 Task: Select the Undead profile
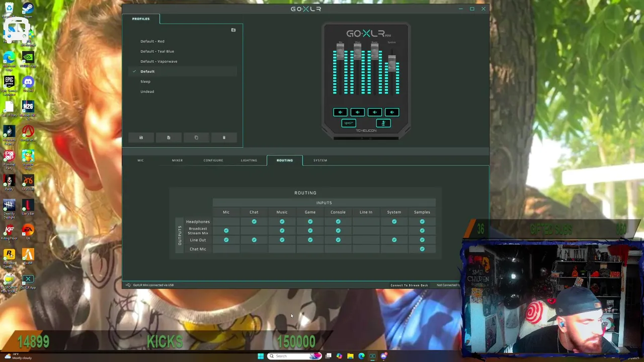(x=147, y=92)
